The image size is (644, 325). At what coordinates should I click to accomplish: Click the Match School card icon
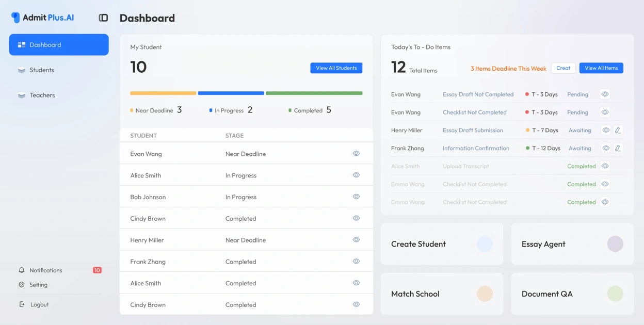[485, 293]
